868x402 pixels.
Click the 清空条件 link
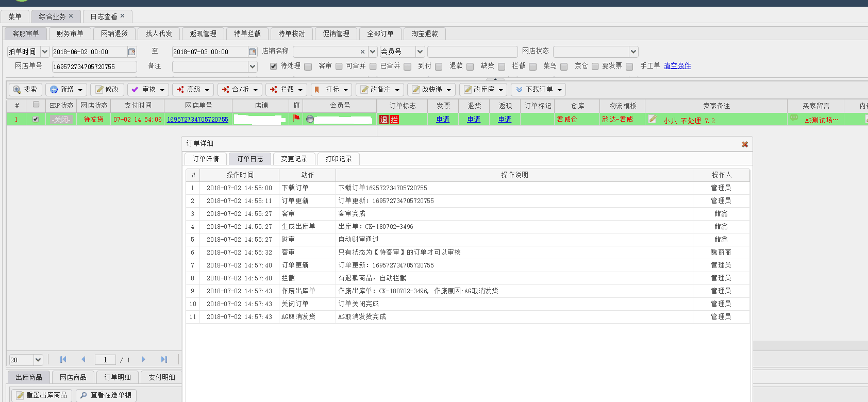coord(677,66)
